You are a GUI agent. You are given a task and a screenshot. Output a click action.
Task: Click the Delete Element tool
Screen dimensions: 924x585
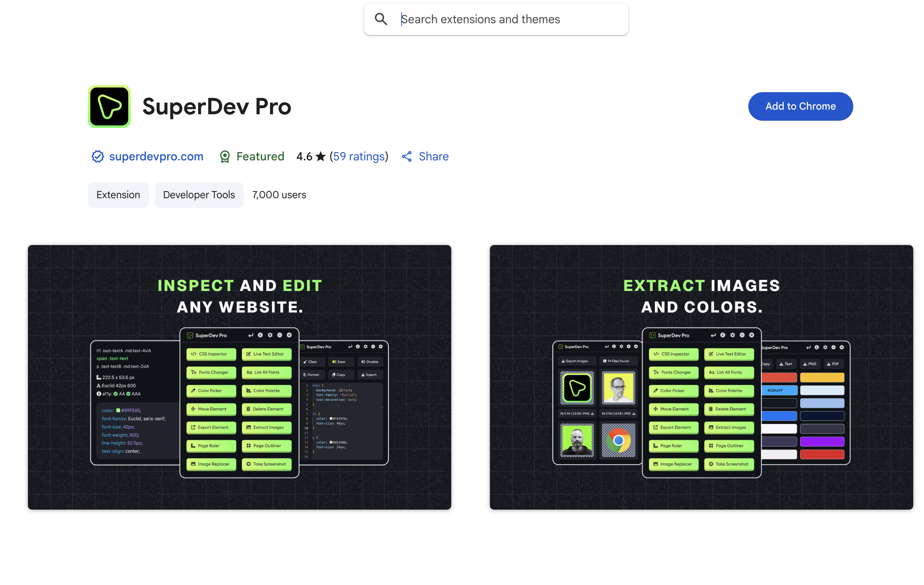(x=267, y=409)
